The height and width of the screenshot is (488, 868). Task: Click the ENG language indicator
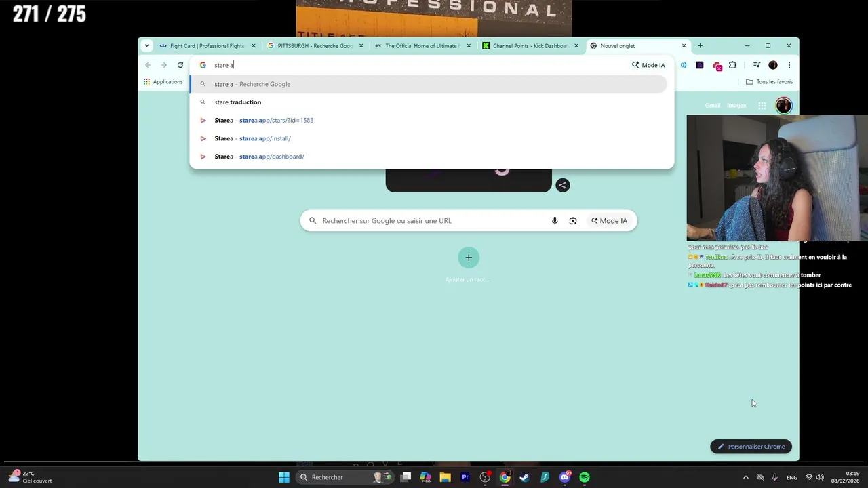[x=791, y=478]
